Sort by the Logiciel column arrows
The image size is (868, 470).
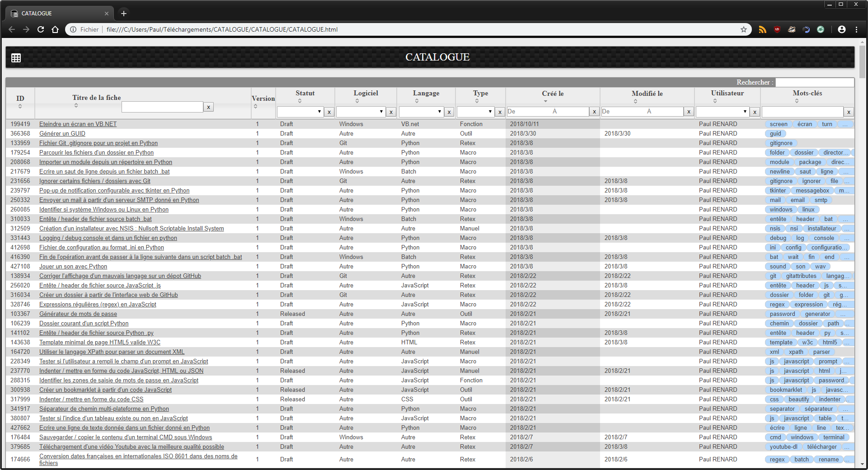point(357,101)
